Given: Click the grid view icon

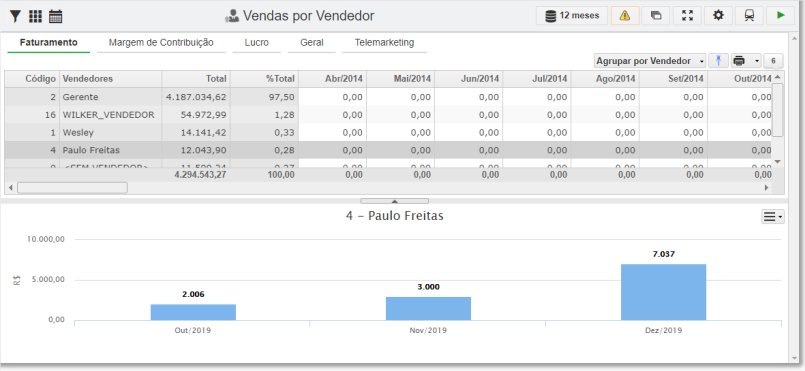Looking at the screenshot, I should click(x=35, y=16).
